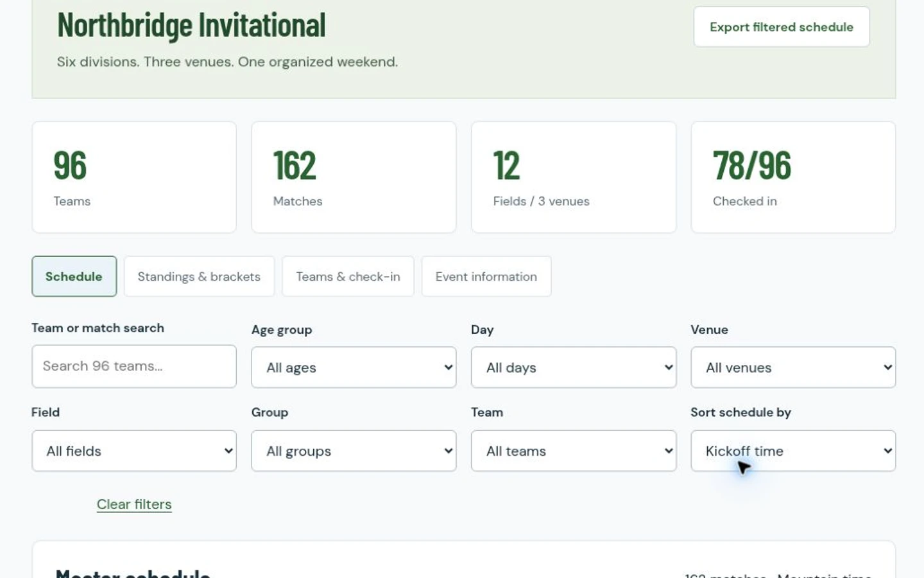Open the Sort schedule by dropdown

793,451
